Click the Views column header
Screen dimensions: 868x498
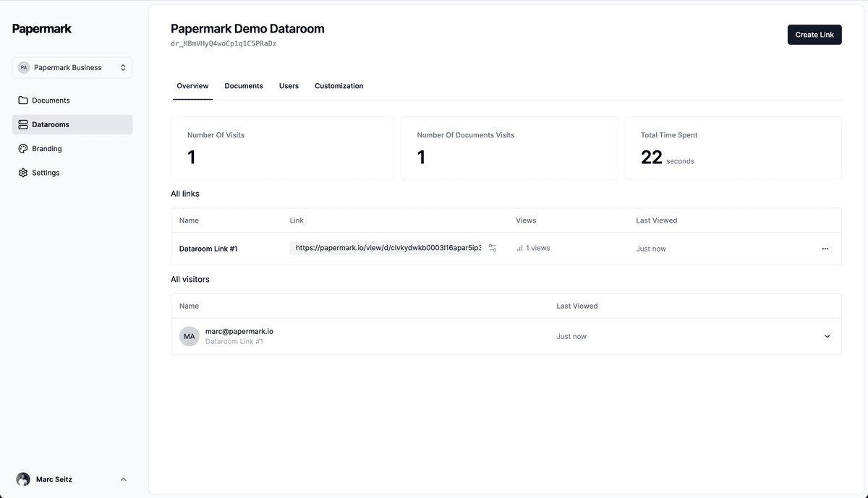[526, 220]
